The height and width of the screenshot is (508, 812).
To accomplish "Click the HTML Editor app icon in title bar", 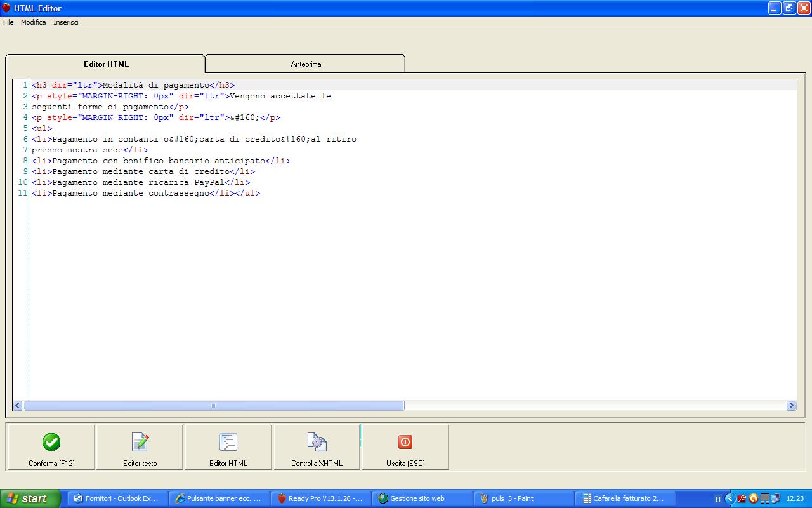I will (x=6, y=8).
